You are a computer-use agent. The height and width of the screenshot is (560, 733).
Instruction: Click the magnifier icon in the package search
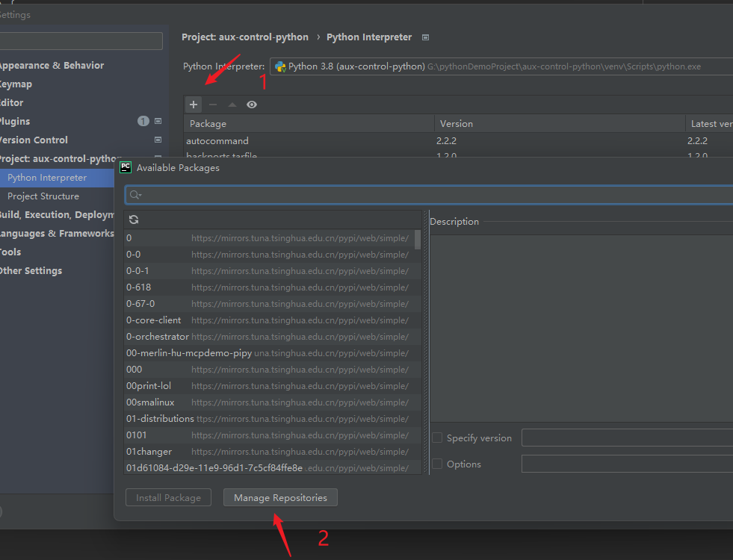point(135,195)
